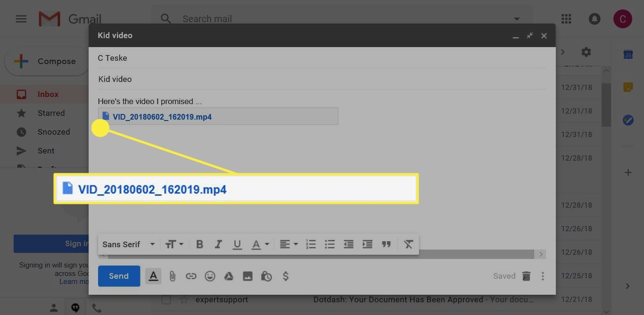The width and height of the screenshot is (644, 315).
Task: Open the alignment dropdown
Action: (x=289, y=244)
